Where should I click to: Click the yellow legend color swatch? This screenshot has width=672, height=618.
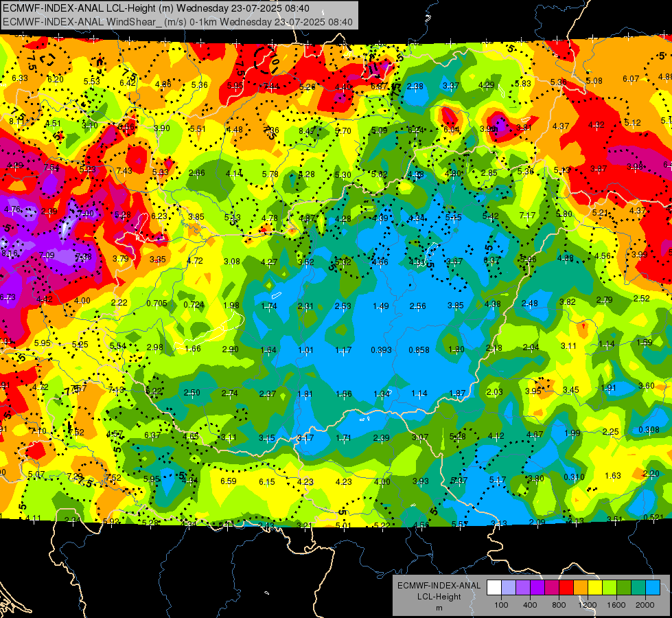coord(595,588)
